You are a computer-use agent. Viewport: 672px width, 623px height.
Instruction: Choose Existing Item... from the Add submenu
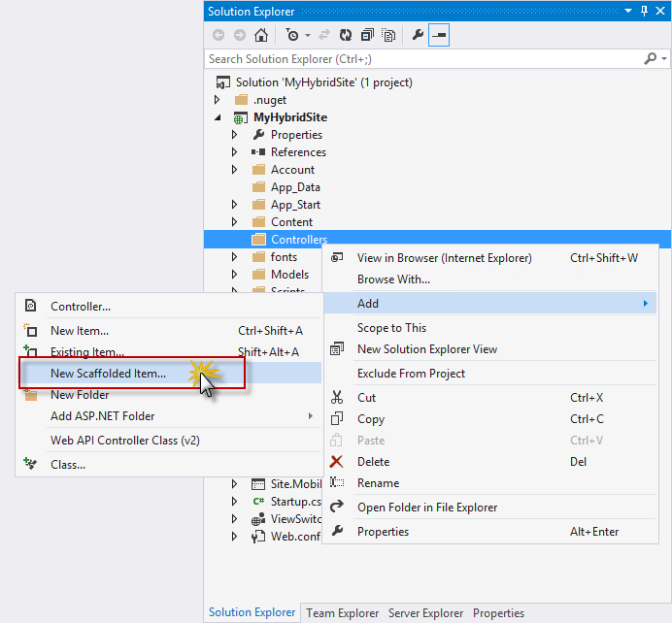[x=169, y=352]
